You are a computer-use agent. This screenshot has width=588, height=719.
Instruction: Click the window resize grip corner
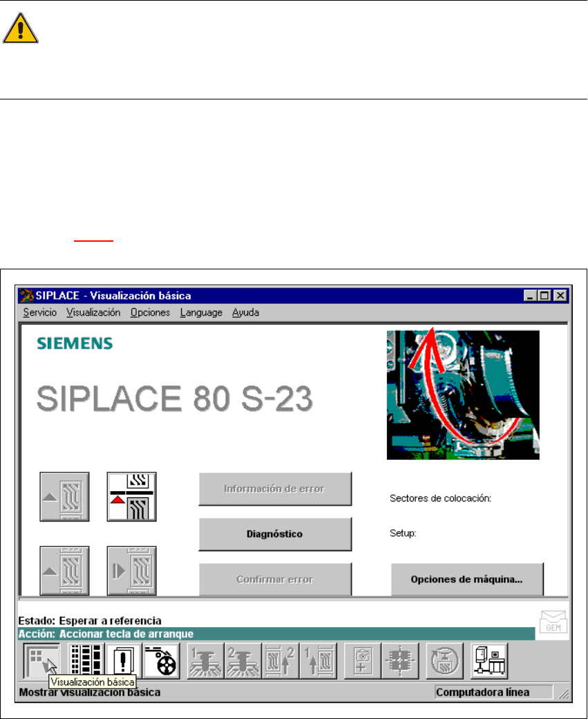pyautogui.click(x=563, y=693)
